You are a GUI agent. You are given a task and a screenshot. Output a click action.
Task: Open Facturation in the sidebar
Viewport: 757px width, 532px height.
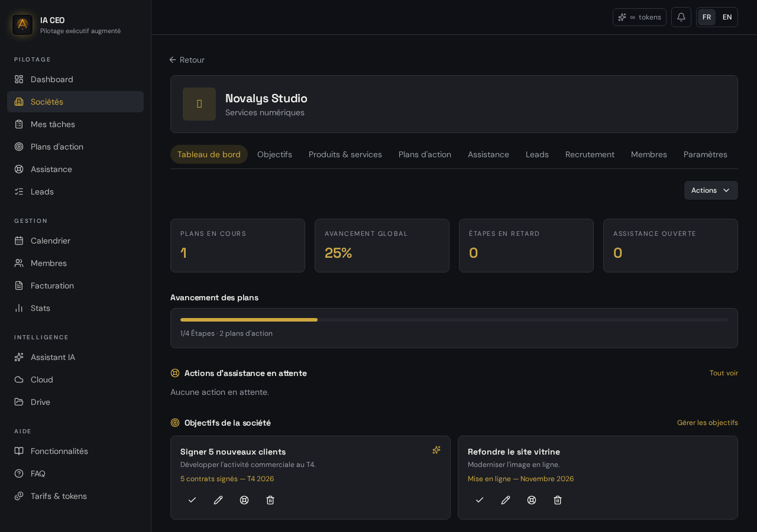point(75,286)
